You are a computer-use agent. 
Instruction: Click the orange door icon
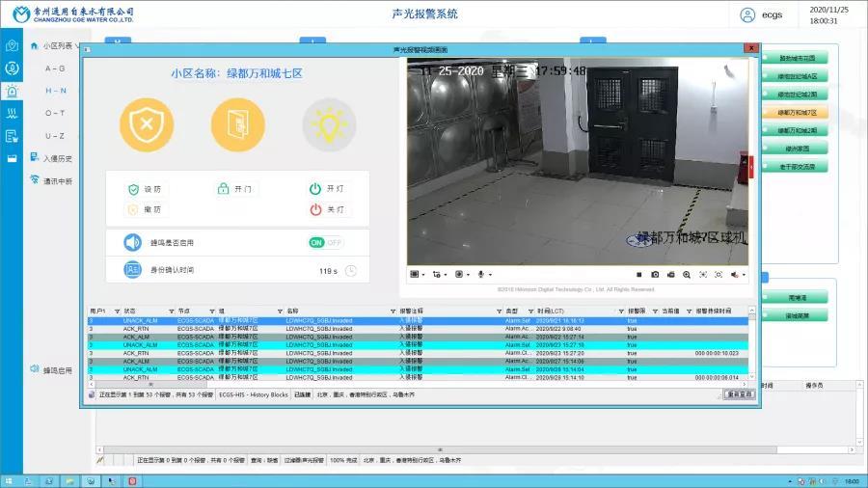click(237, 125)
